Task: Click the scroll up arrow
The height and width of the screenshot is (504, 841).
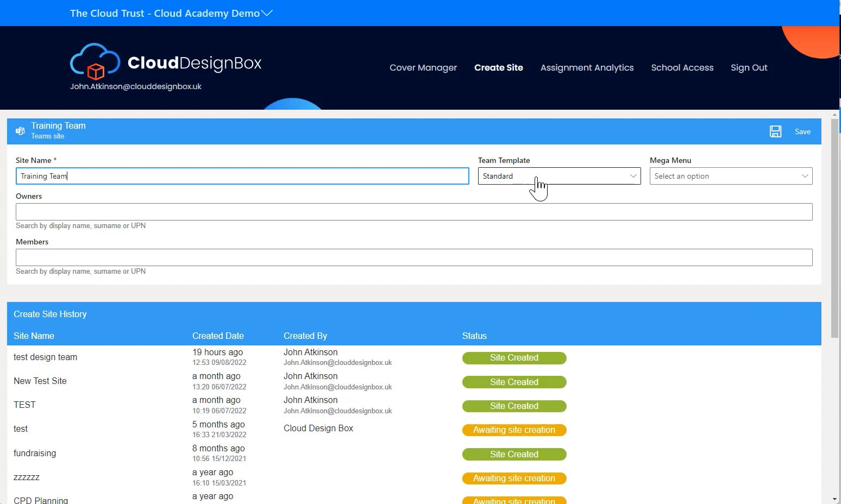Action: [835, 115]
